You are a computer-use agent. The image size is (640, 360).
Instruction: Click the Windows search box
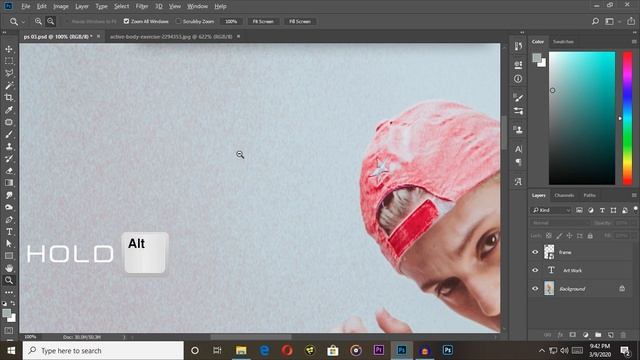[x=103, y=351]
